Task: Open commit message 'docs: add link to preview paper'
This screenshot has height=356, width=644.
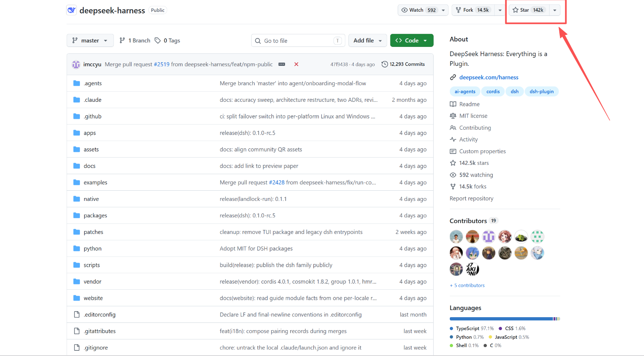Action: point(259,166)
